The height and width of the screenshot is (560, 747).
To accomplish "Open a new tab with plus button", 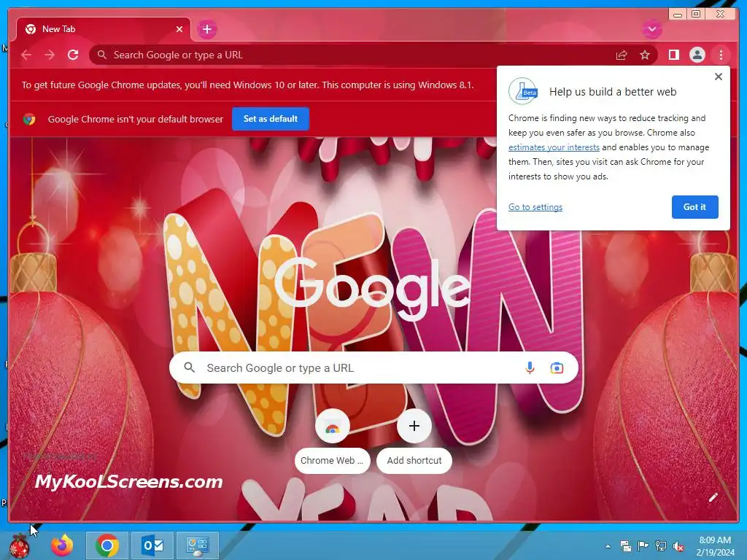I will click(206, 29).
